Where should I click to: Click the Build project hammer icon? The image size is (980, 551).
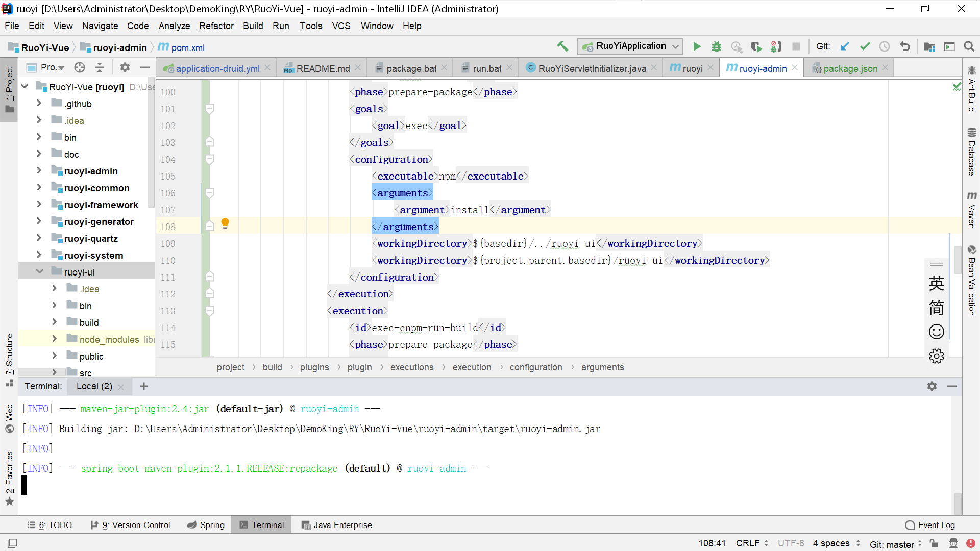click(x=562, y=46)
